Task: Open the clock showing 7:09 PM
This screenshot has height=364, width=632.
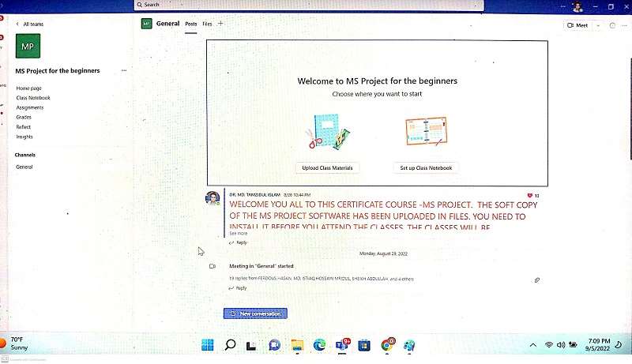Action: [x=597, y=345]
